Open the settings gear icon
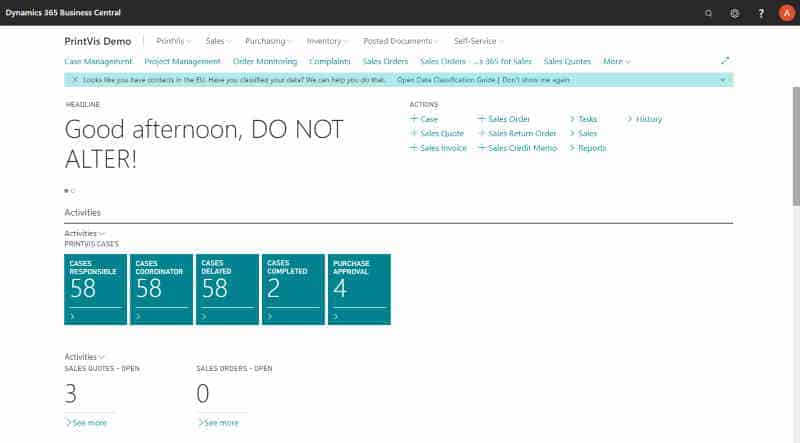This screenshot has width=800, height=443. (x=735, y=13)
